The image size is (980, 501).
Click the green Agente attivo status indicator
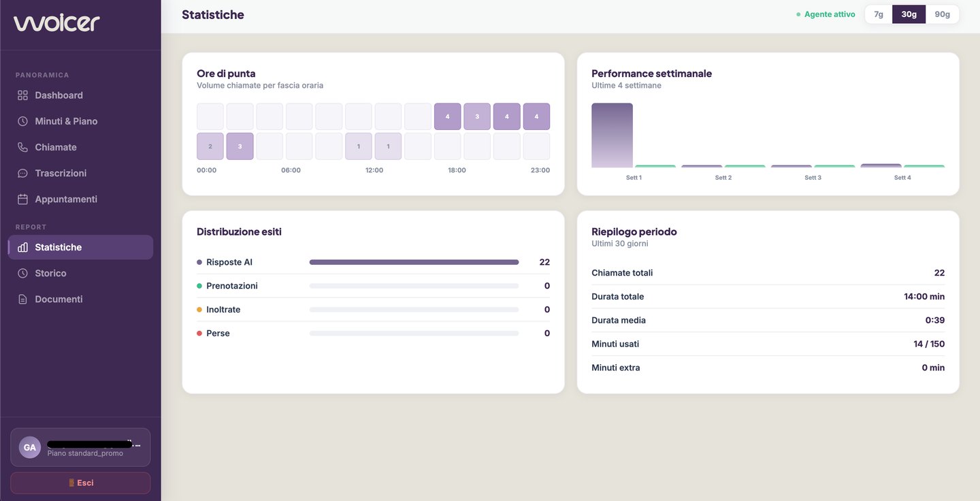click(x=826, y=14)
